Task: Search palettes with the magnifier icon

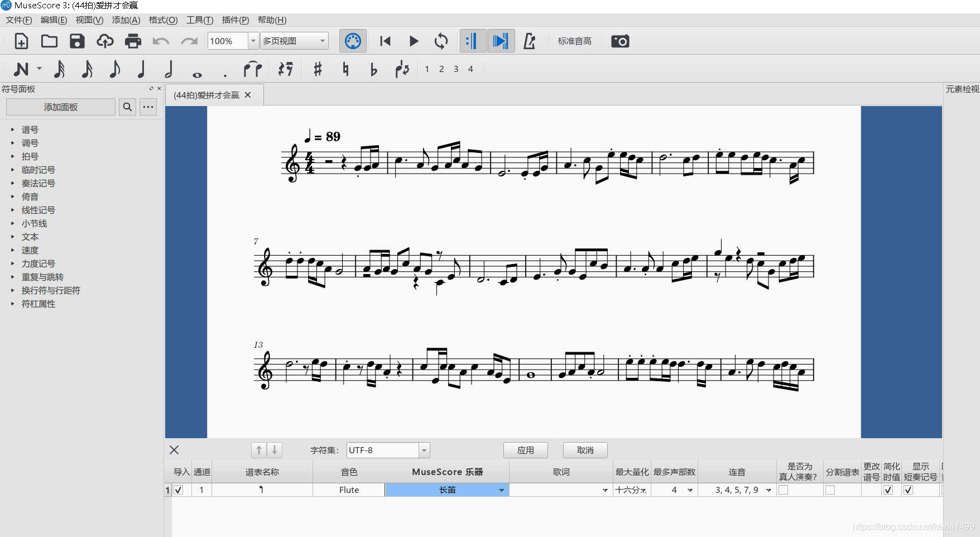Action: coord(127,107)
